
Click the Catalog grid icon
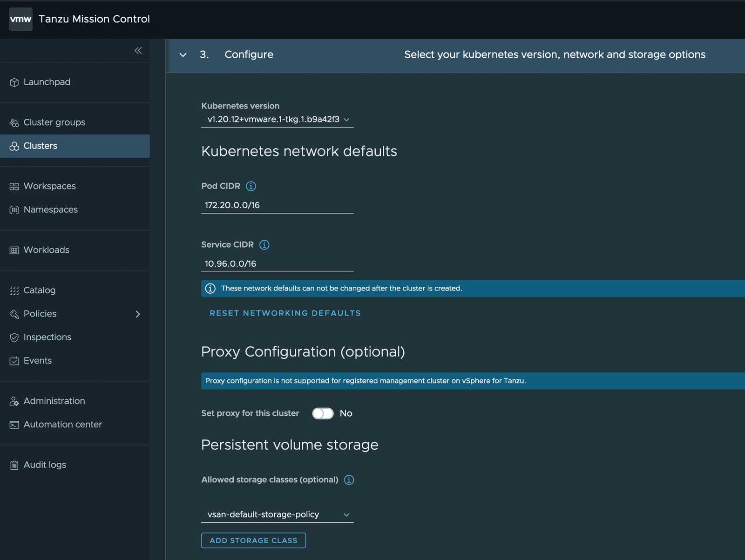pos(14,290)
